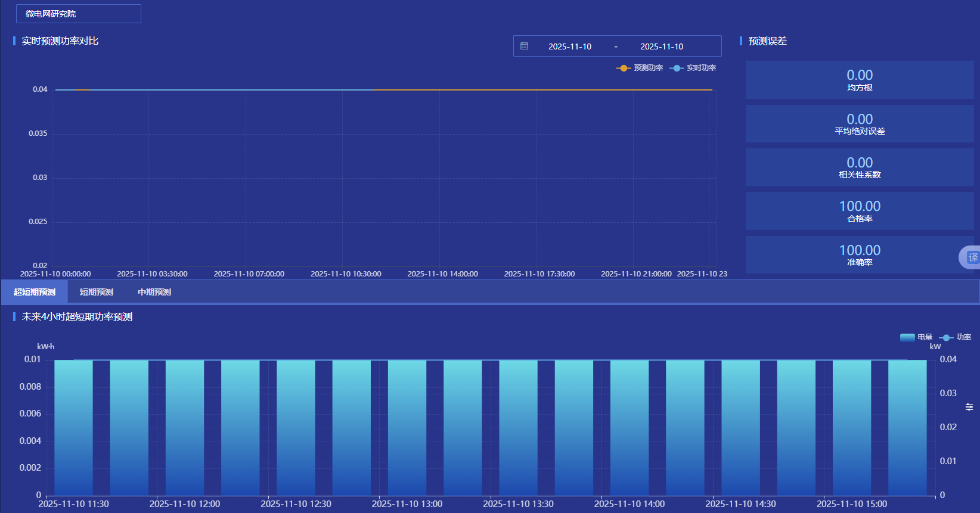Toggle the 预测功率 legend series
Screen dimensions: 980x513
[640, 68]
